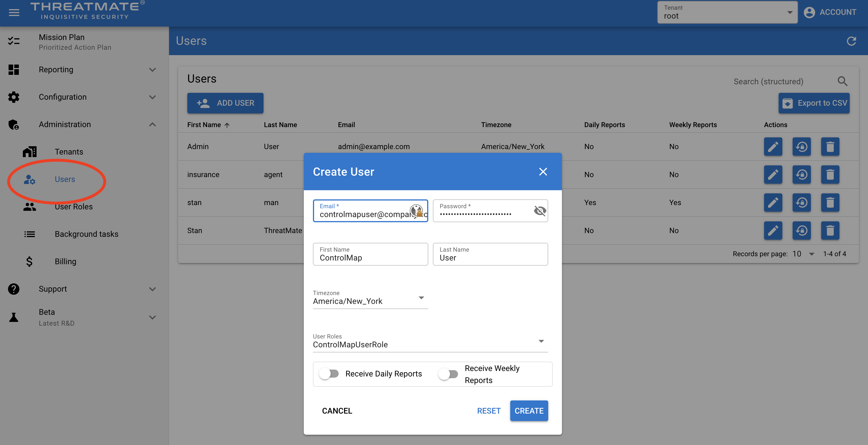Image resolution: width=868 pixels, height=445 pixels.
Task: Click the Reporting dashboard icon
Action: coord(14,69)
